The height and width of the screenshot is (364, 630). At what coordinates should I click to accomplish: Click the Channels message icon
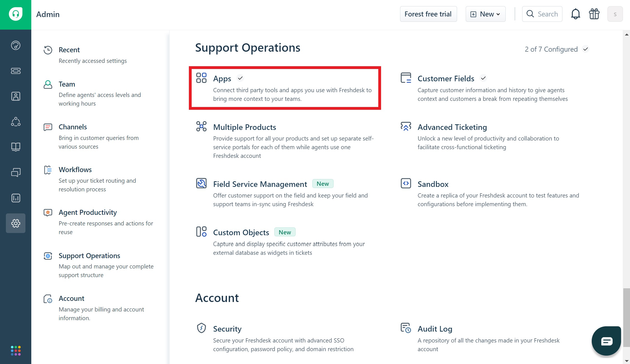[x=48, y=127]
